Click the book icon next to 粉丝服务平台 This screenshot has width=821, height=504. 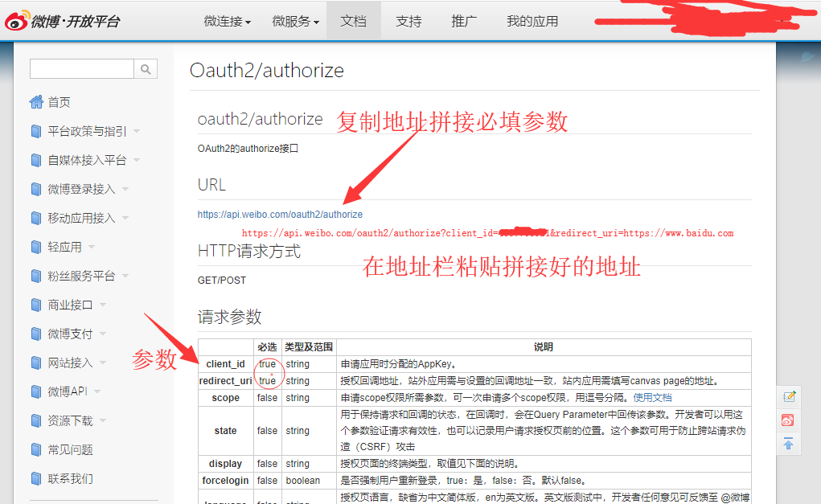coord(36,276)
